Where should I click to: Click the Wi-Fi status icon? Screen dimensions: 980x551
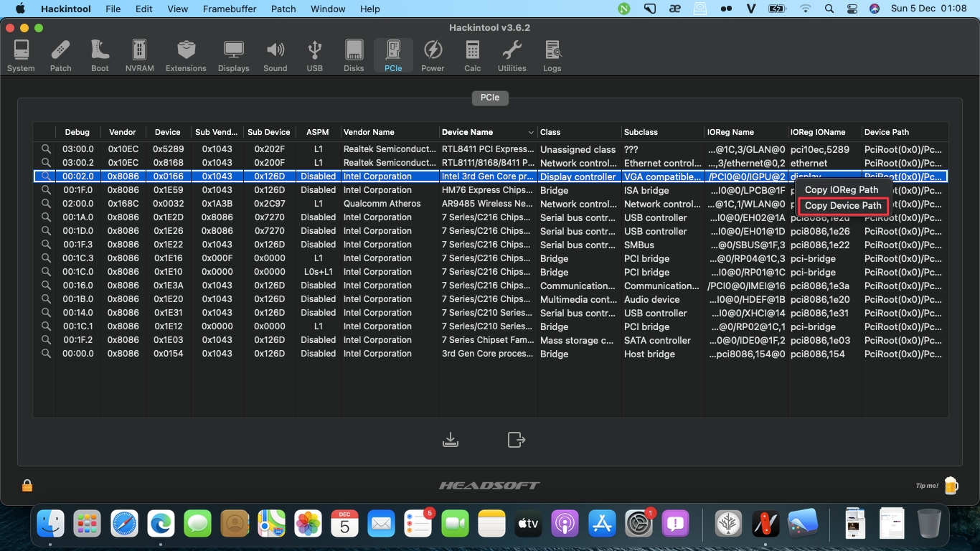[x=806, y=9]
